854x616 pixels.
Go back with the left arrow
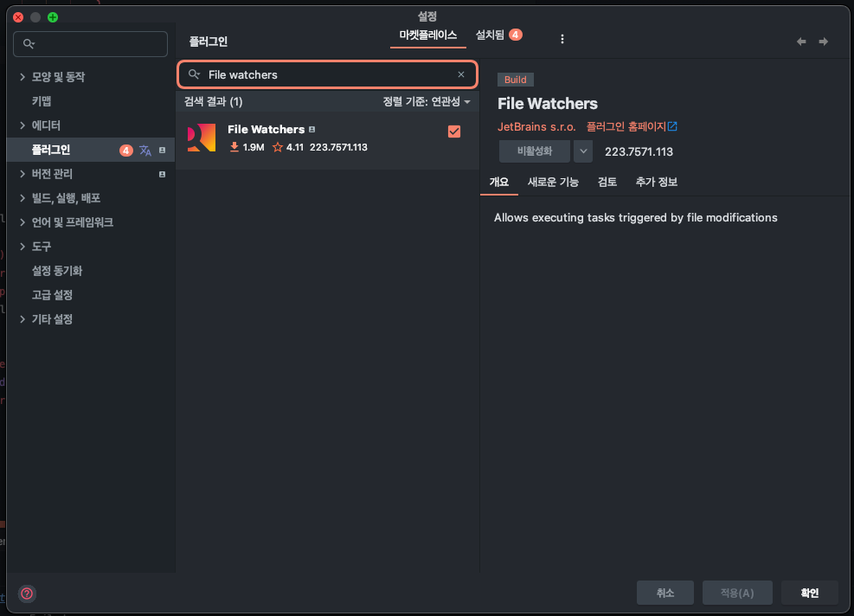coord(801,42)
